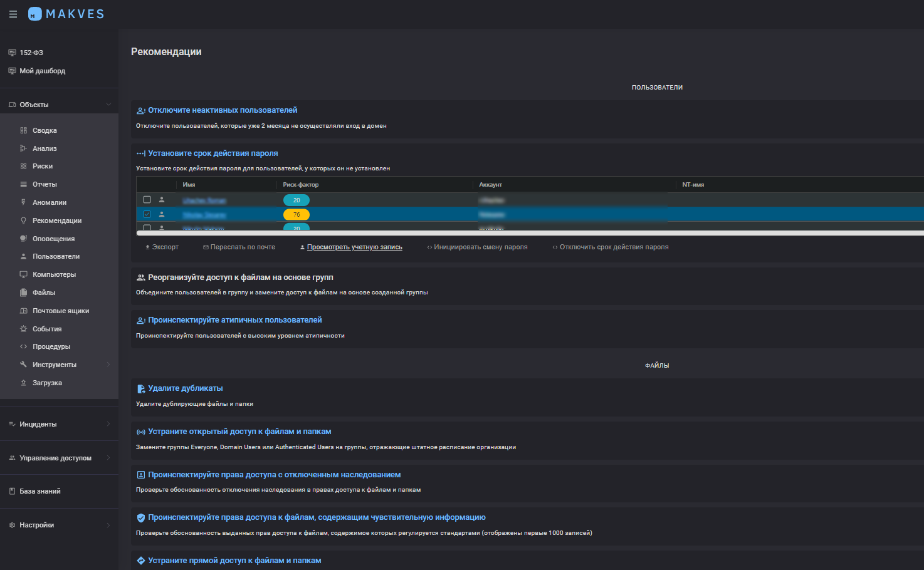Image resolution: width=924 pixels, height=570 pixels.
Task: Open Проинспектируйте права доступа с отключенным наследованием
Action: pos(275,475)
